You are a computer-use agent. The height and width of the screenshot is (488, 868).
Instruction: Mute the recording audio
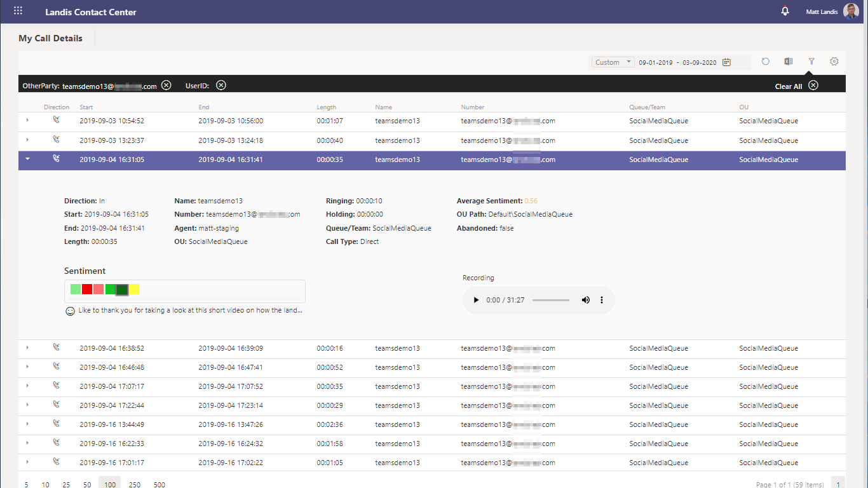[585, 300]
